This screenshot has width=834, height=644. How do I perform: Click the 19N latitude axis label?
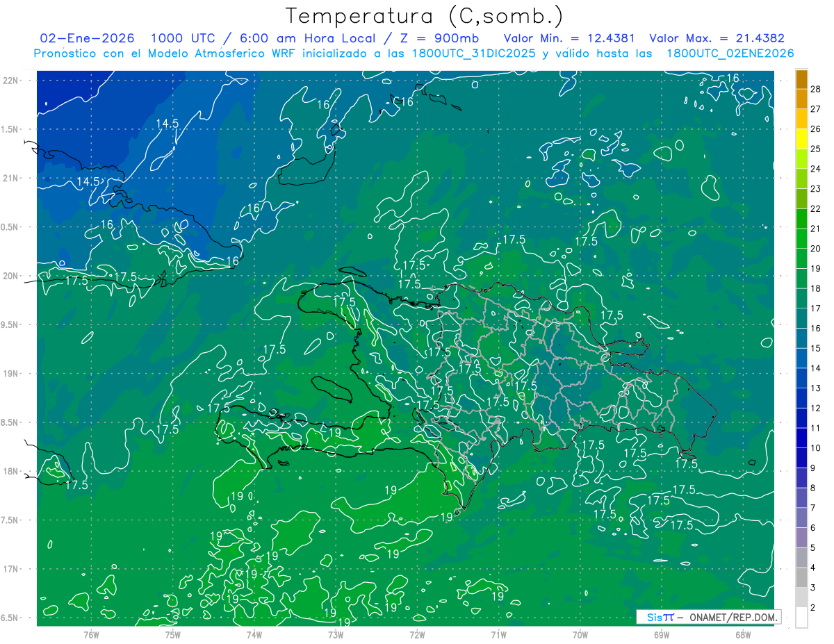click(10, 373)
